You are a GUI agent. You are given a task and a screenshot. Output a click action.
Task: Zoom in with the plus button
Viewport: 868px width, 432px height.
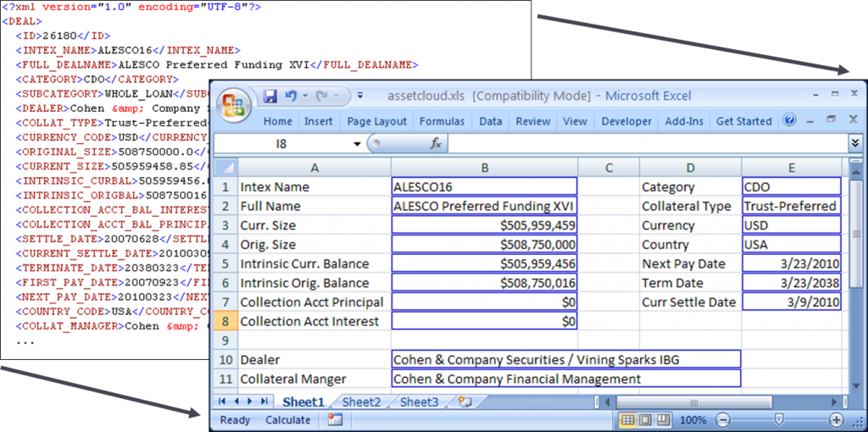tap(836, 420)
